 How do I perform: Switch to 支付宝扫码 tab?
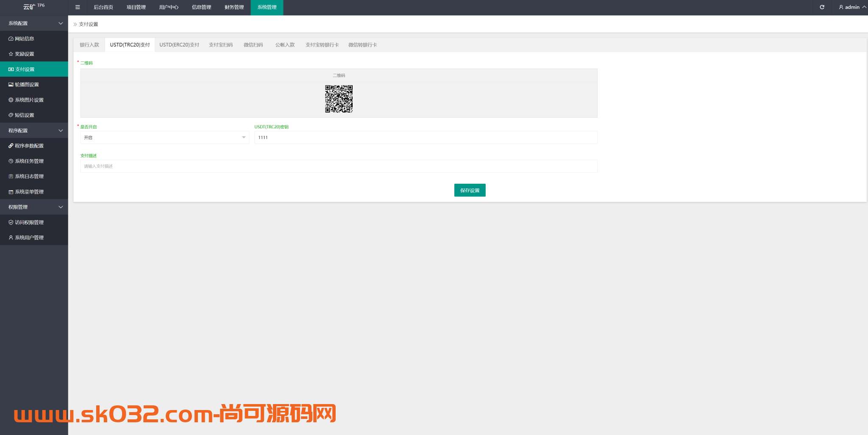click(x=221, y=45)
